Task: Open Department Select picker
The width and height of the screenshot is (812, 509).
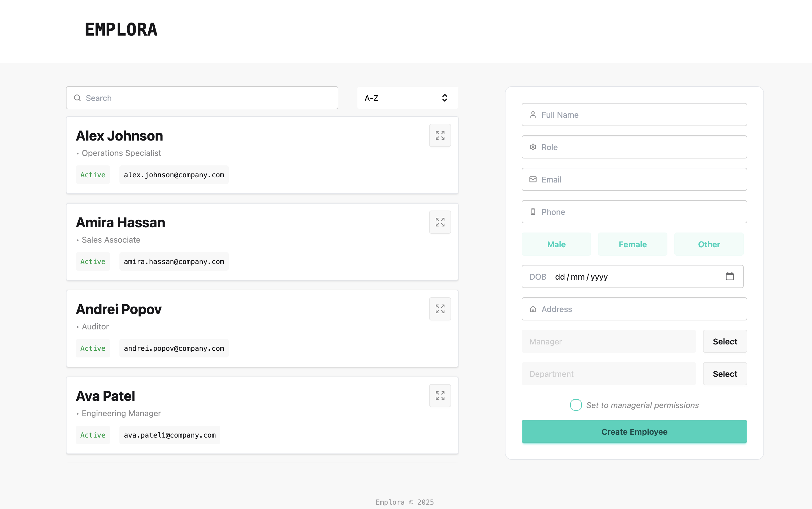Action: (724, 374)
